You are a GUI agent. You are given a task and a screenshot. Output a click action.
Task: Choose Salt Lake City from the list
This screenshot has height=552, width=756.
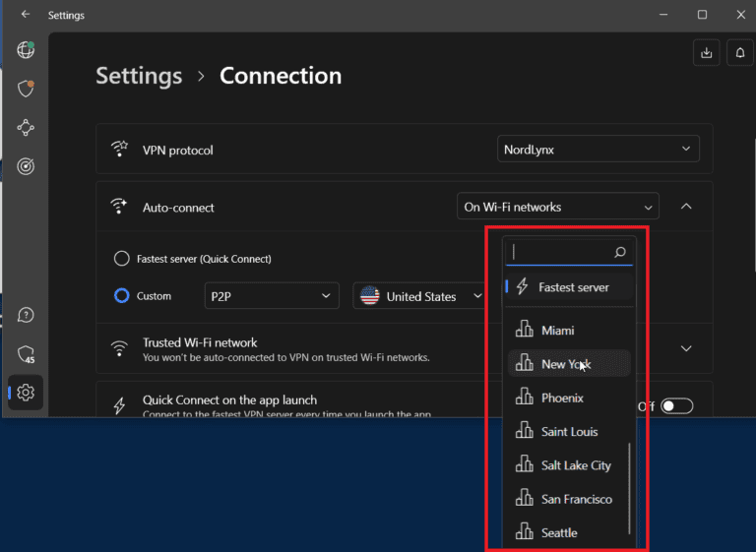[x=575, y=465]
